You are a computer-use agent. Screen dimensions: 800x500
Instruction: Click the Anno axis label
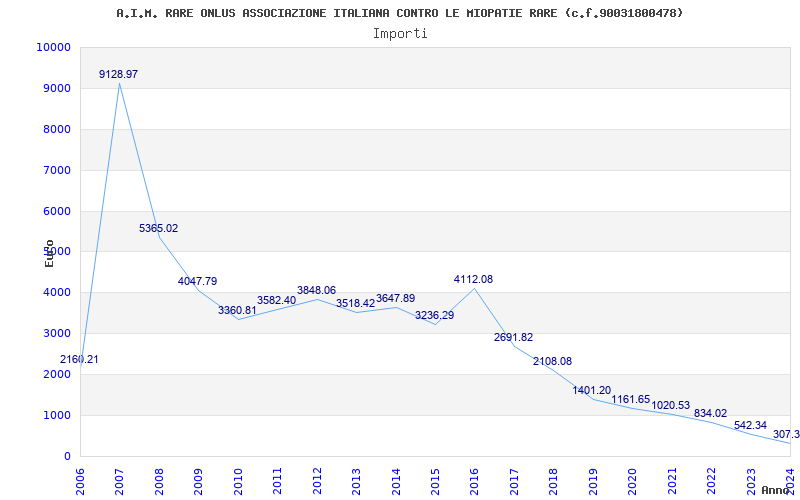776,490
